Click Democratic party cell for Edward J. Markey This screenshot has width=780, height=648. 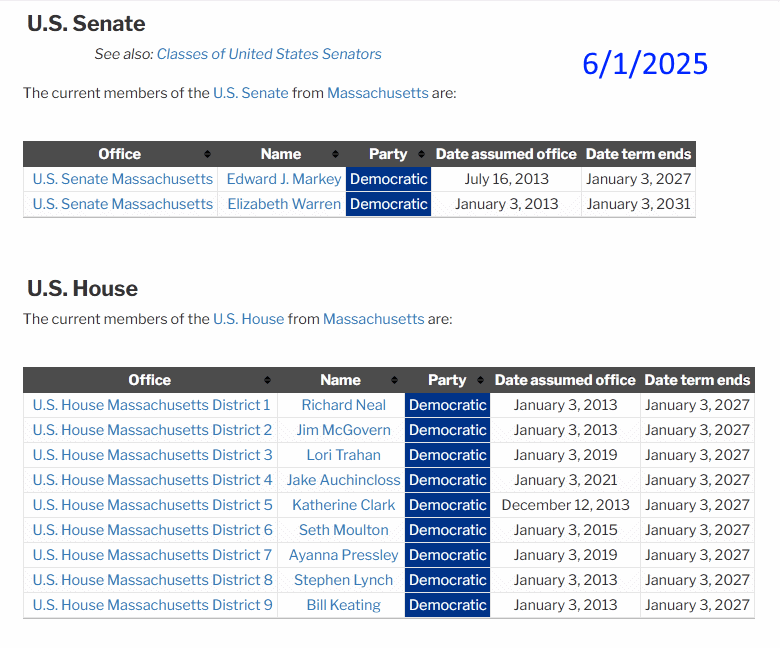click(389, 179)
